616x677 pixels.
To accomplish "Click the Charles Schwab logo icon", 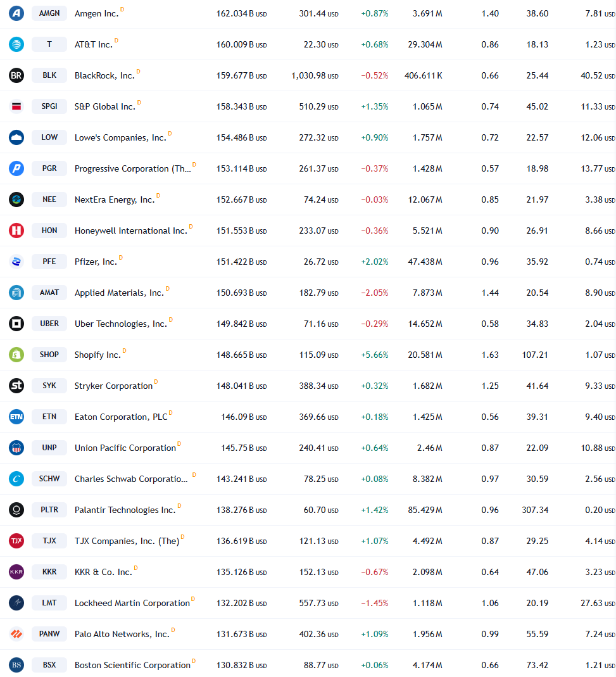I will 16,479.
